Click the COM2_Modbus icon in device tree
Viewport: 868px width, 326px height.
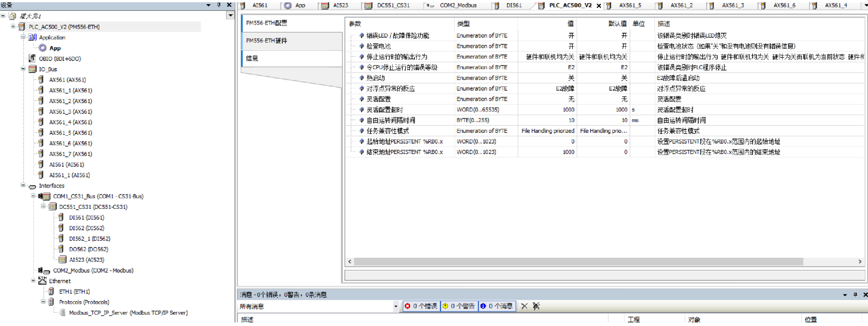point(44,270)
